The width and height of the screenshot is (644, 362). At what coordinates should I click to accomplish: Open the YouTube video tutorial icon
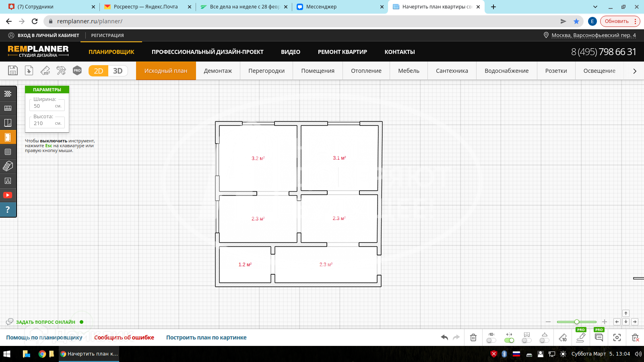tap(8, 195)
